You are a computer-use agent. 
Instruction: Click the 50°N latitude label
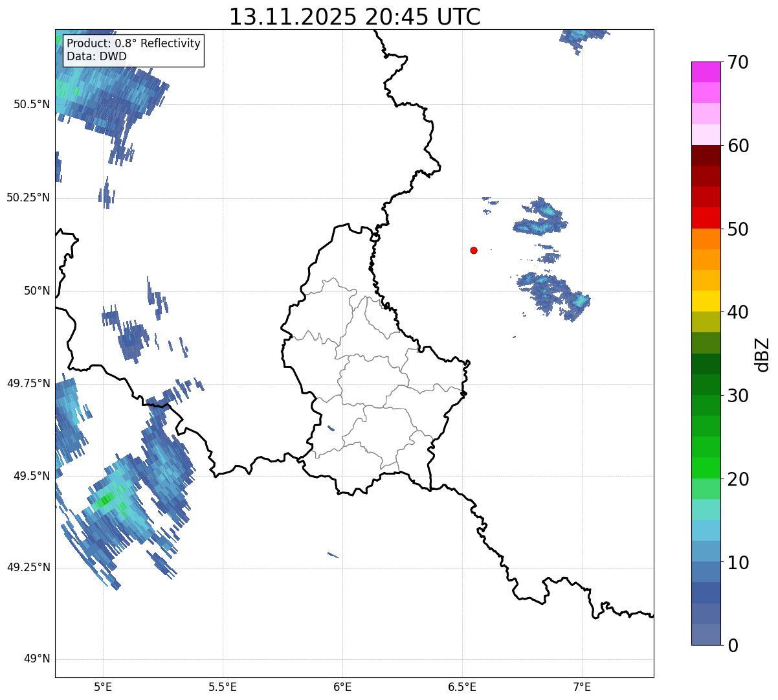(x=37, y=291)
